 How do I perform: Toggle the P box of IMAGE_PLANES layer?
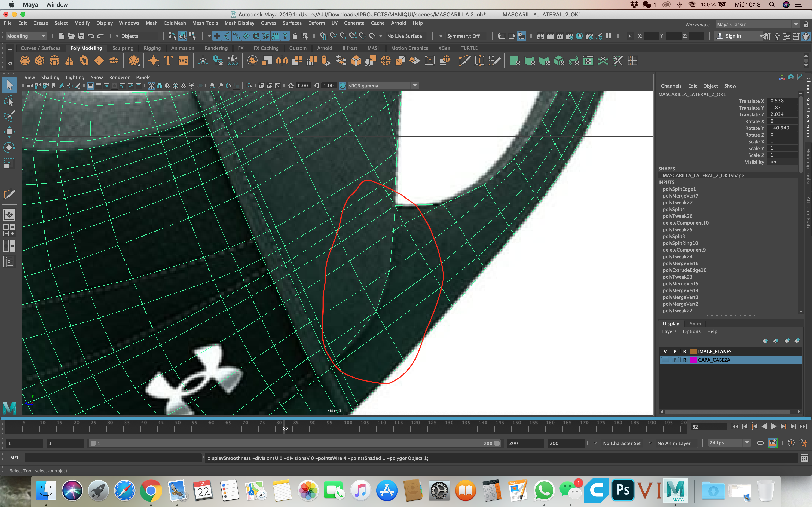click(675, 351)
